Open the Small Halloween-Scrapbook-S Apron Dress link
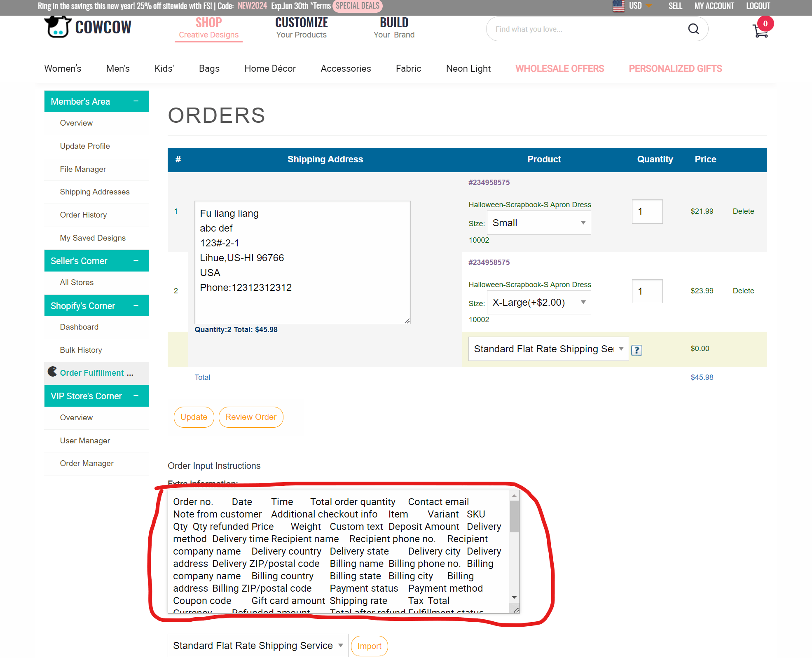The width and height of the screenshot is (812, 658). point(530,205)
